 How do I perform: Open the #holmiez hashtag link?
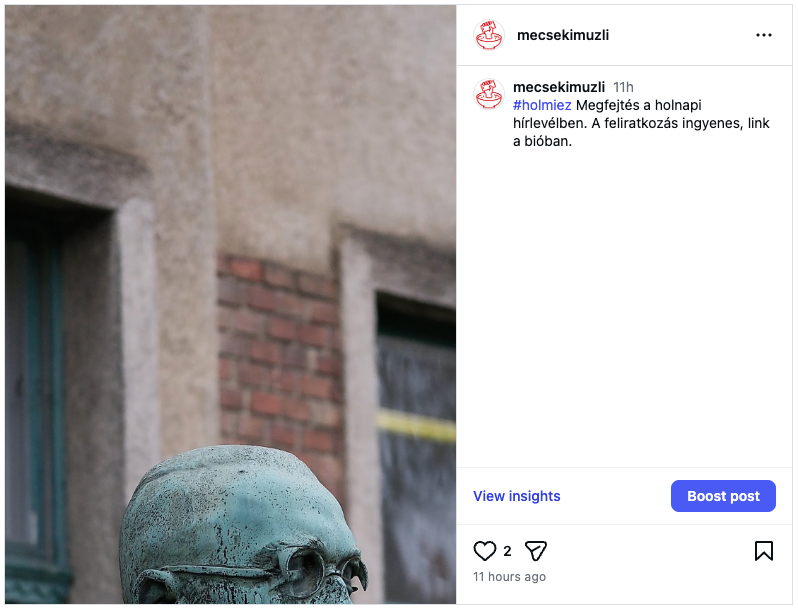click(x=542, y=105)
